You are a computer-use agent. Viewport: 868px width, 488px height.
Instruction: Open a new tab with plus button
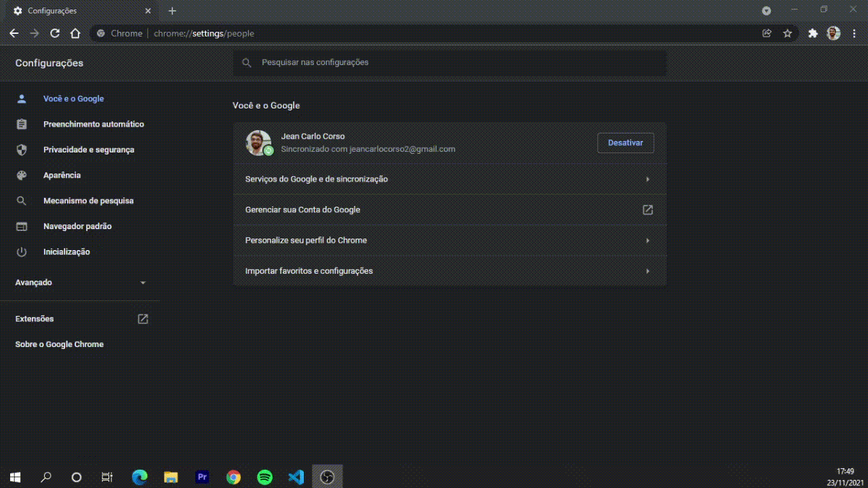(x=172, y=11)
